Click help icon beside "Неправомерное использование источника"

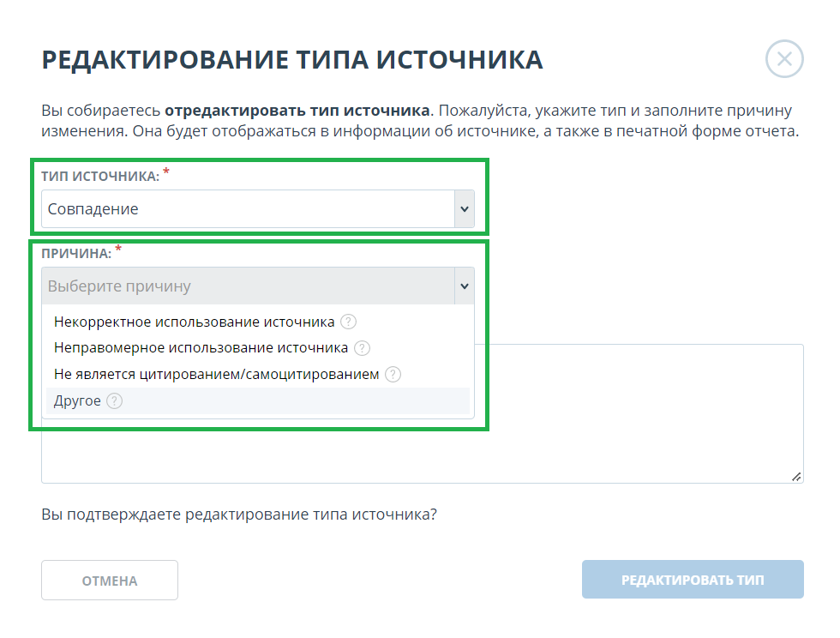(362, 348)
